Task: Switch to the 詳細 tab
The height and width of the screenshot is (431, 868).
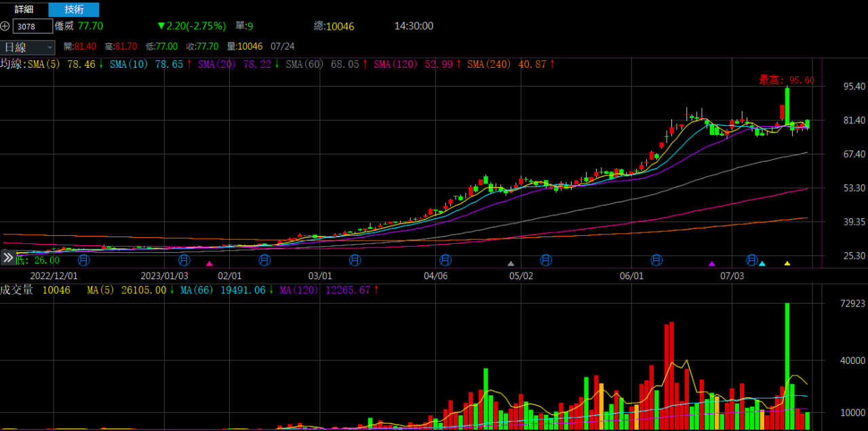Action: tap(24, 9)
